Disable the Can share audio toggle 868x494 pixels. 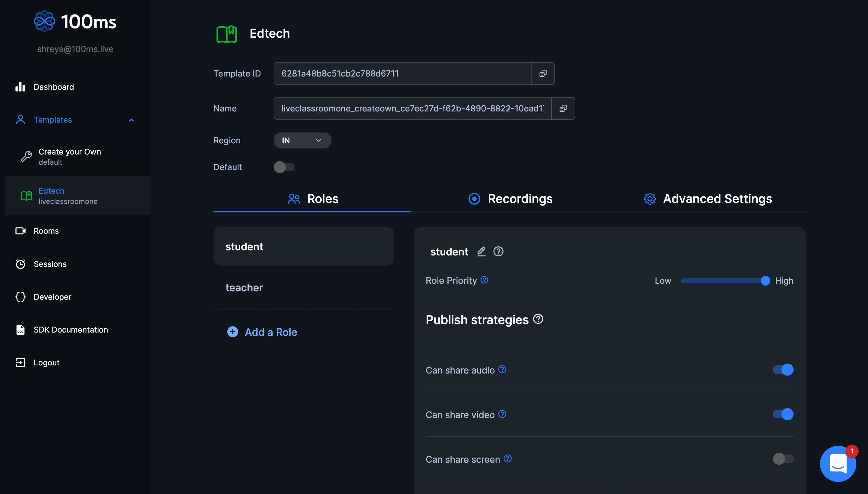783,370
